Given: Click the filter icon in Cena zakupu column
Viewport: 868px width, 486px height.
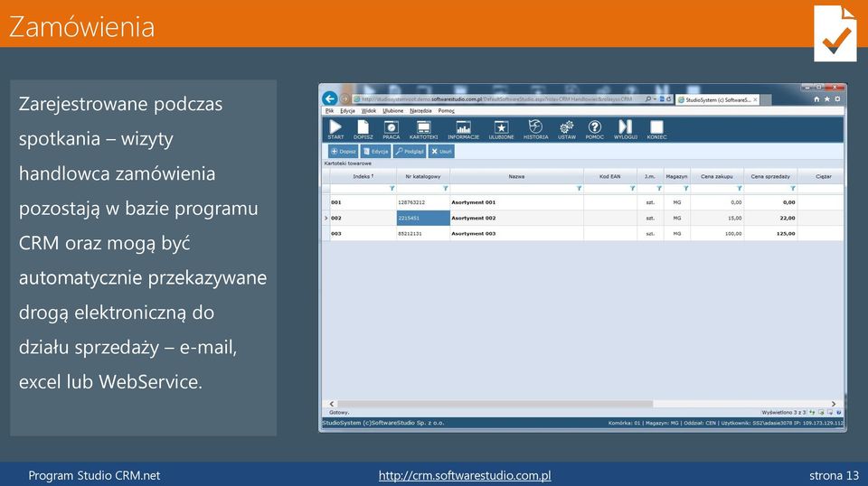Looking at the screenshot, I should 739,189.
